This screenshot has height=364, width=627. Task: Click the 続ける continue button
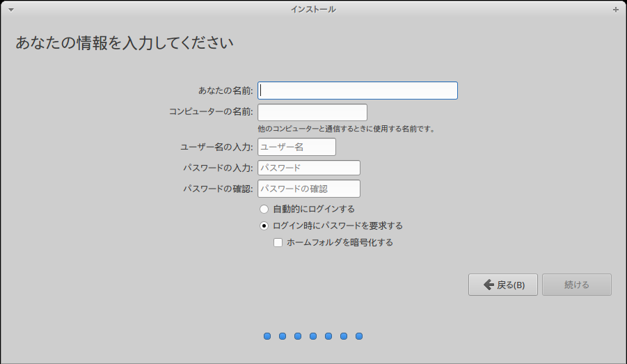(x=577, y=285)
